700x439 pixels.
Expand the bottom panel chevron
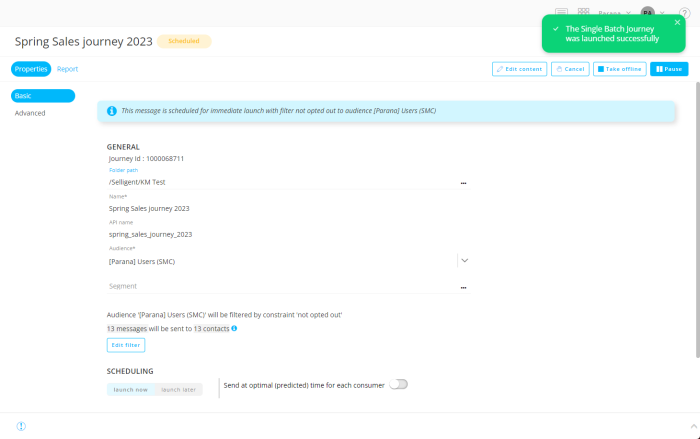[x=693, y=426]
